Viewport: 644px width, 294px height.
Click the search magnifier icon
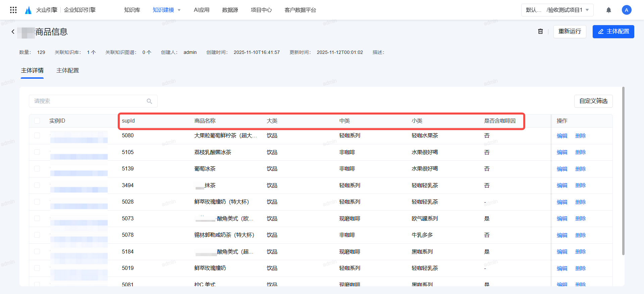[x=149, y=101]
